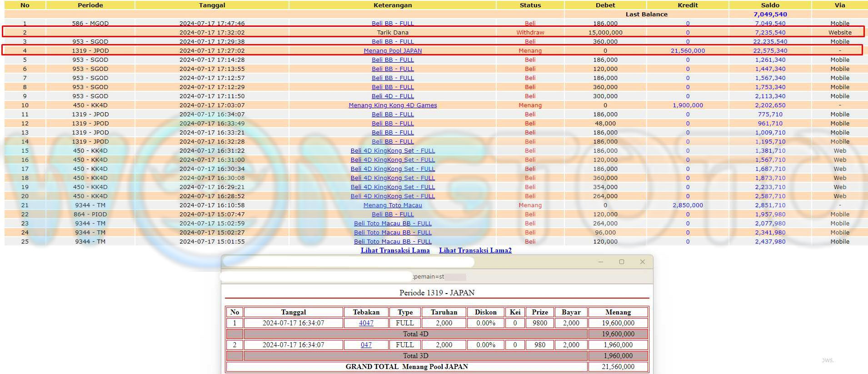Minimize the popup detail window
The height and width of the screenshot is (374, 868).
click(x=600, y=262)
